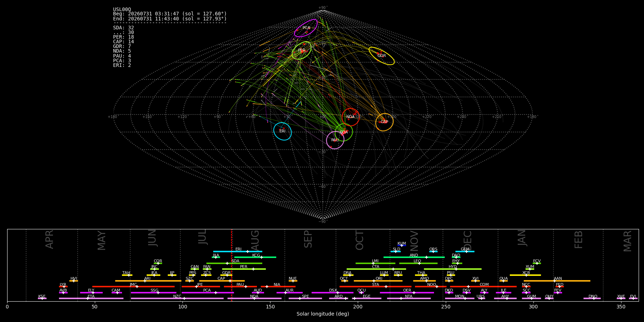This screenshot has width=644, height=322.
Task: Click the KUM shower bar in the timeline
Action: (402, 245)
